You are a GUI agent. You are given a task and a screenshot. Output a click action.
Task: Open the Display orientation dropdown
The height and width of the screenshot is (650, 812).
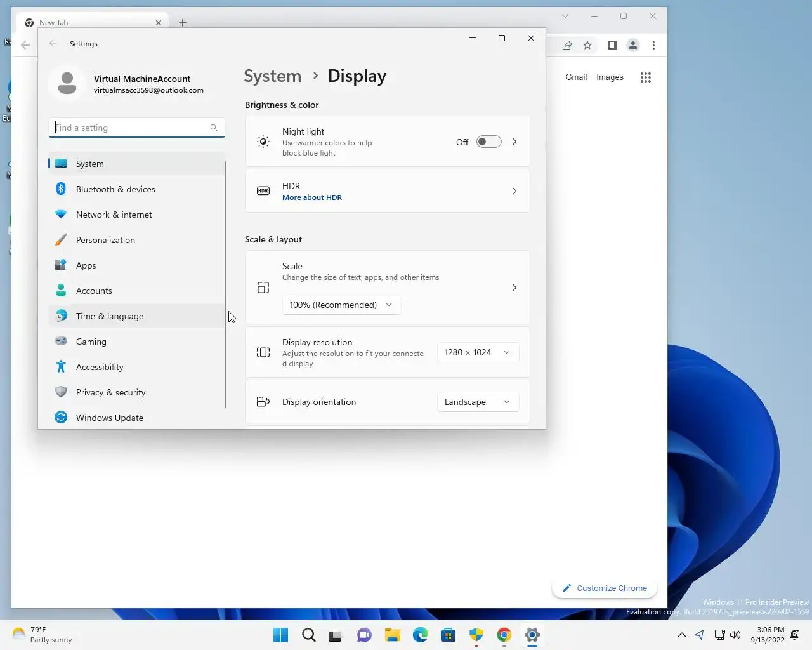point(478,402)
